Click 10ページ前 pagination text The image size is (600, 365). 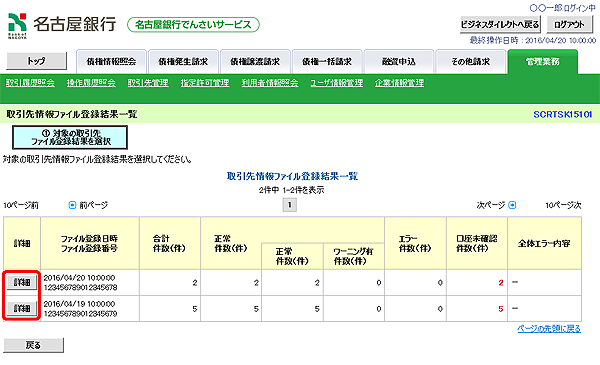(x=21, y=205)
